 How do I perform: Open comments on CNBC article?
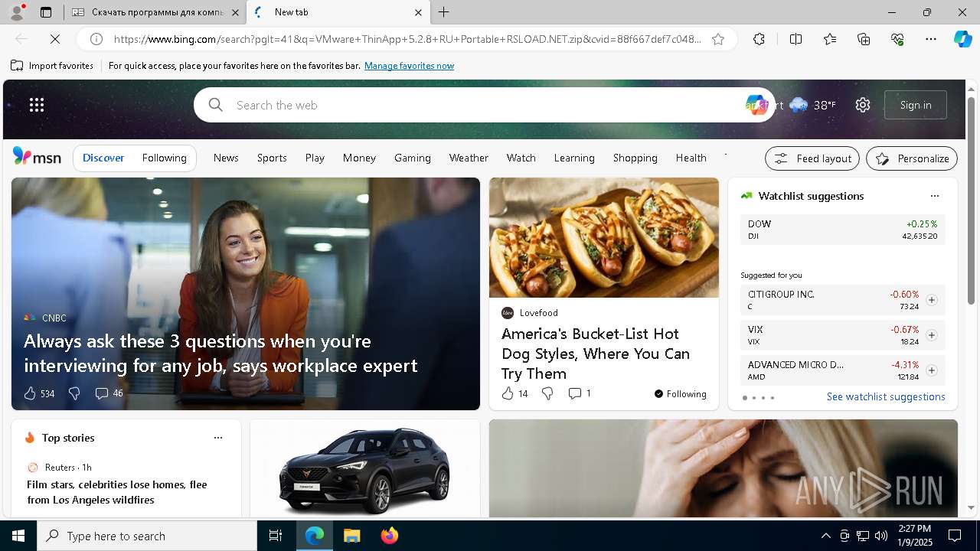click(x=109, y=393)
